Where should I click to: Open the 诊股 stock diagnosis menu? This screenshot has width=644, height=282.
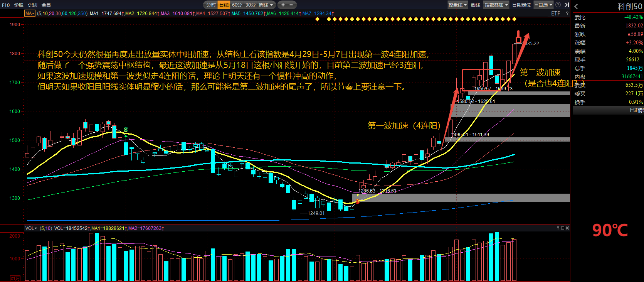click(19, 5)
